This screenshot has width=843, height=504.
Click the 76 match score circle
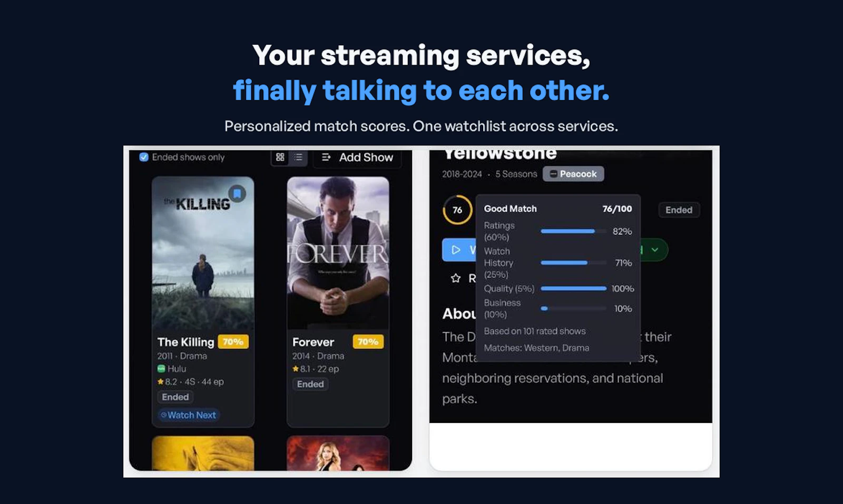pos(457,210)
